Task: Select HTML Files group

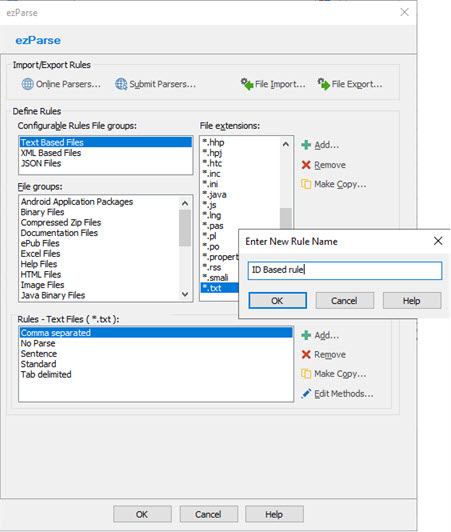Action: tap(99, 274)
